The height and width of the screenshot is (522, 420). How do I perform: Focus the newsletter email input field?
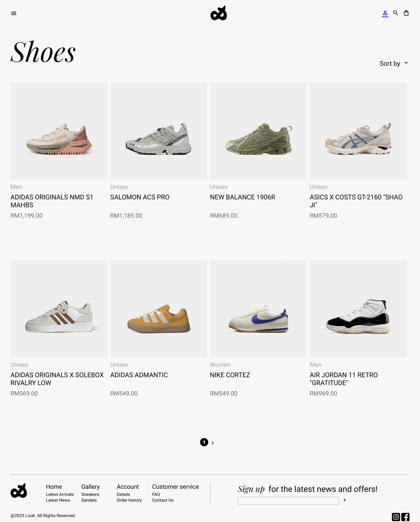point(288,500)
